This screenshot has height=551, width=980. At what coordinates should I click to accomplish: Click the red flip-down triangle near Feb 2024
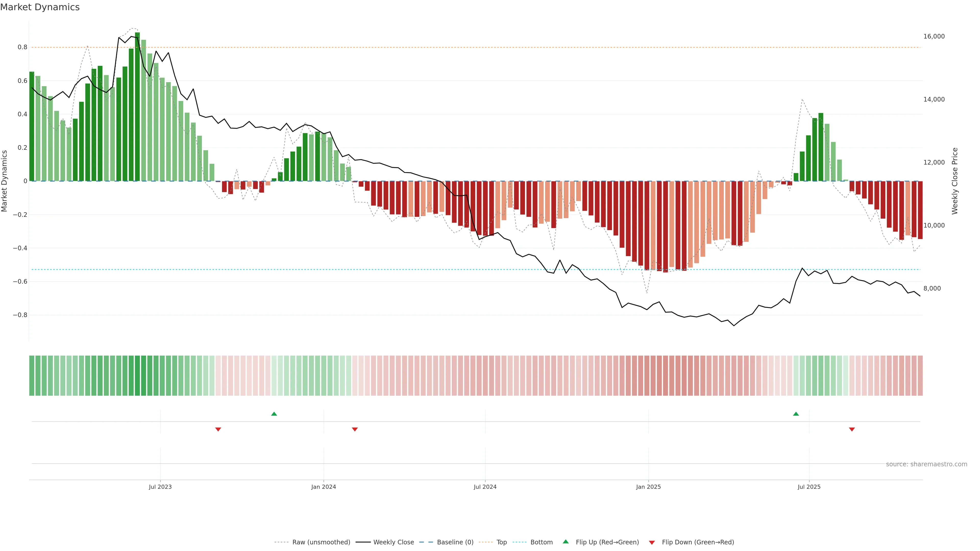click(x=354, y=429)
